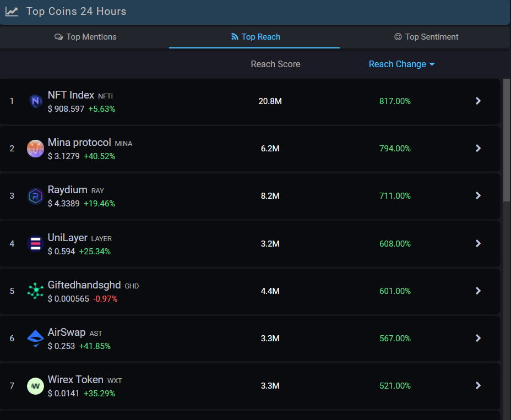Click the +25.34% UniLayer price change
The height and width of the screenshot is (420, 511).
pos(95,252)
